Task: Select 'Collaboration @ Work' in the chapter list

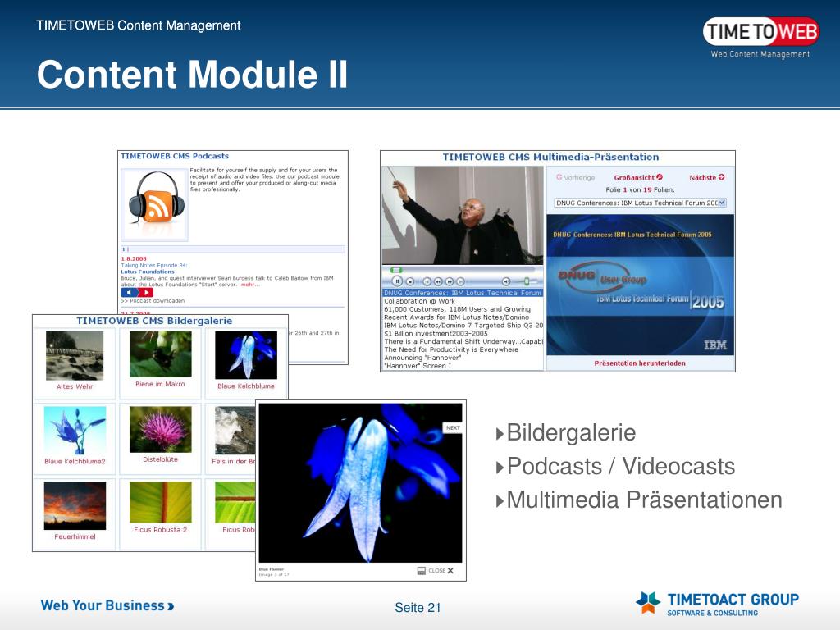Action: tap(419, 301)
